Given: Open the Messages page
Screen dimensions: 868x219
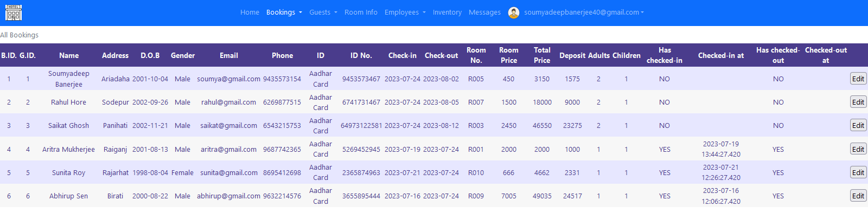Looking at the screenshot, I should pos(484,12).
